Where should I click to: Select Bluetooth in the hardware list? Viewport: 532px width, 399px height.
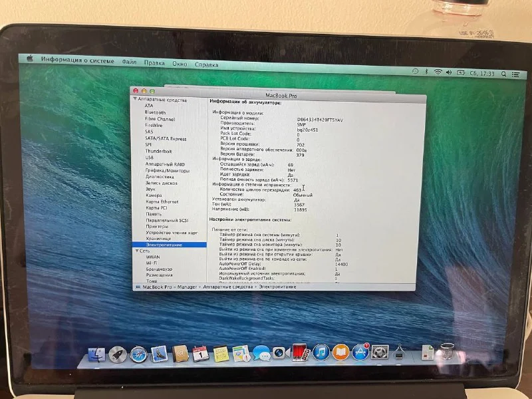coord(155,112)
